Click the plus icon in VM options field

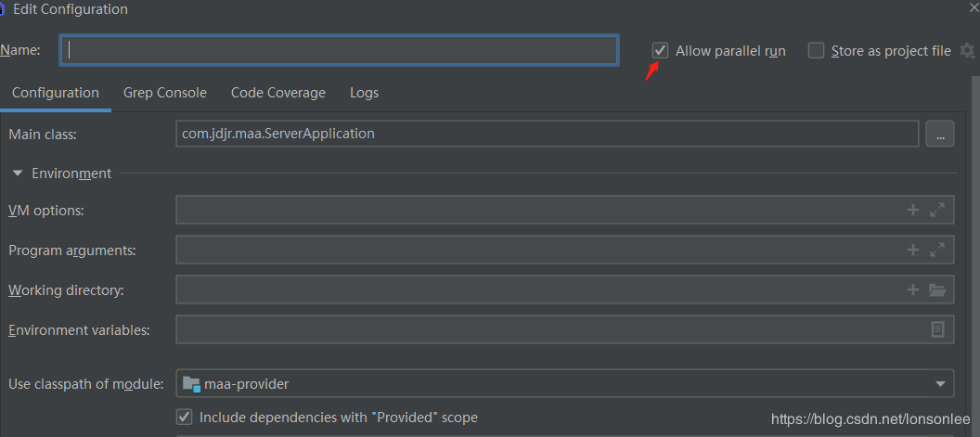point(913,210)
